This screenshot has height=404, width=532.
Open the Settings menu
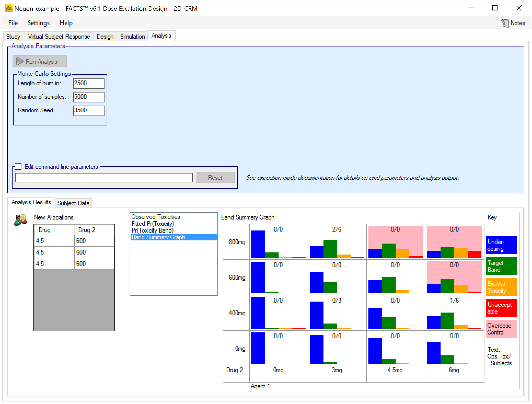(x=38, y=23)
